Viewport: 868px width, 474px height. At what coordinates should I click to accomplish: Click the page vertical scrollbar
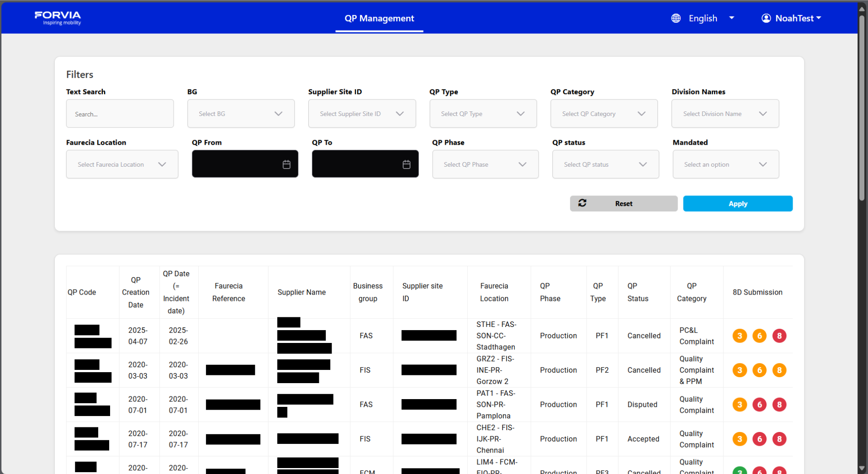click(x=862, y=110)
